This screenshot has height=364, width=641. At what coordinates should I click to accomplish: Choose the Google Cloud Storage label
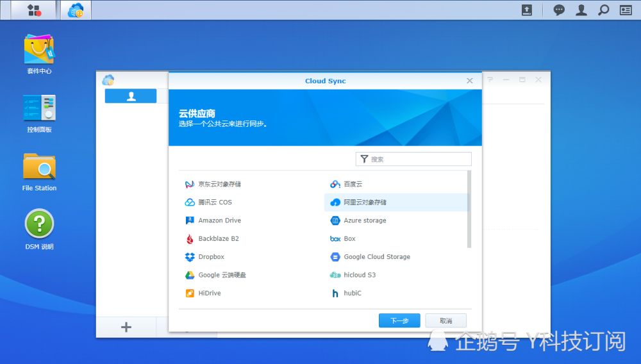point(377,257)
